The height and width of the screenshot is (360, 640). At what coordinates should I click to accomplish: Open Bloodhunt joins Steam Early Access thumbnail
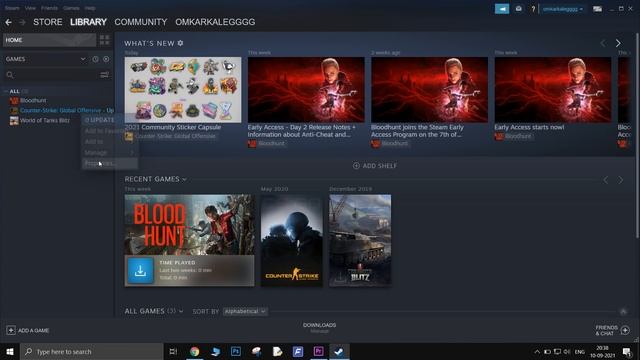(429, 89)
